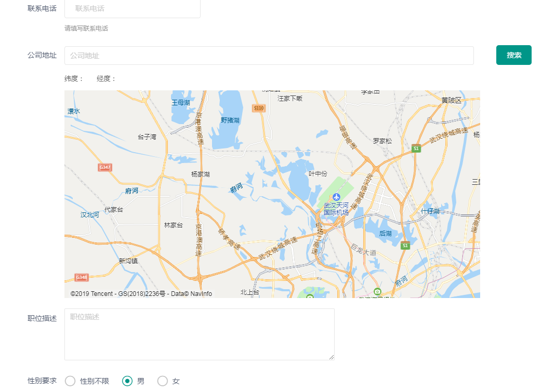Click the S110 road marker on map
The width and height of the screenshot is (555, 392).
[259, 108]
